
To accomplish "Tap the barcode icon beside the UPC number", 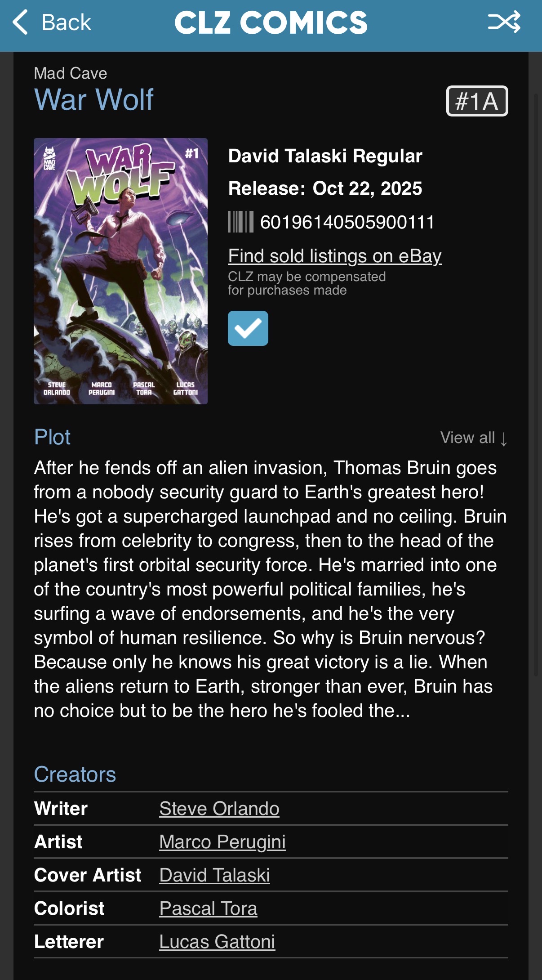I will (240, 222).
